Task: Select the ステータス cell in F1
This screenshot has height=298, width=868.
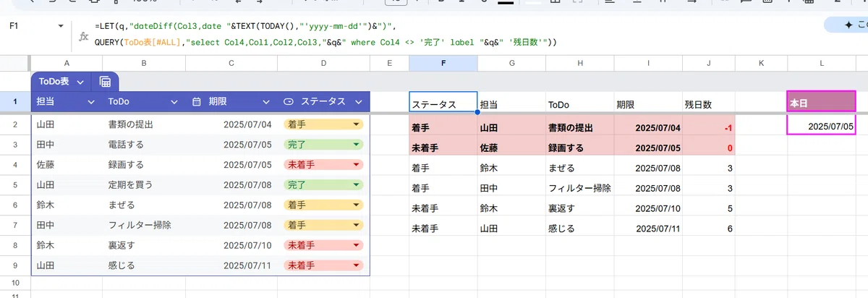Action: pos(443,102)
